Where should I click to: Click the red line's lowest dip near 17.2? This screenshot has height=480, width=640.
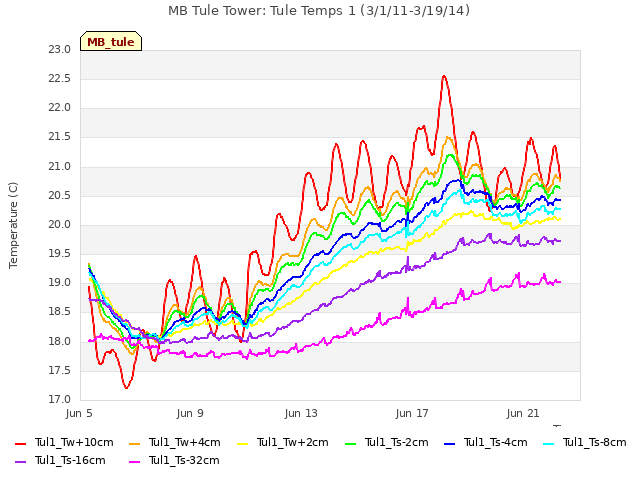coord(127,387)
